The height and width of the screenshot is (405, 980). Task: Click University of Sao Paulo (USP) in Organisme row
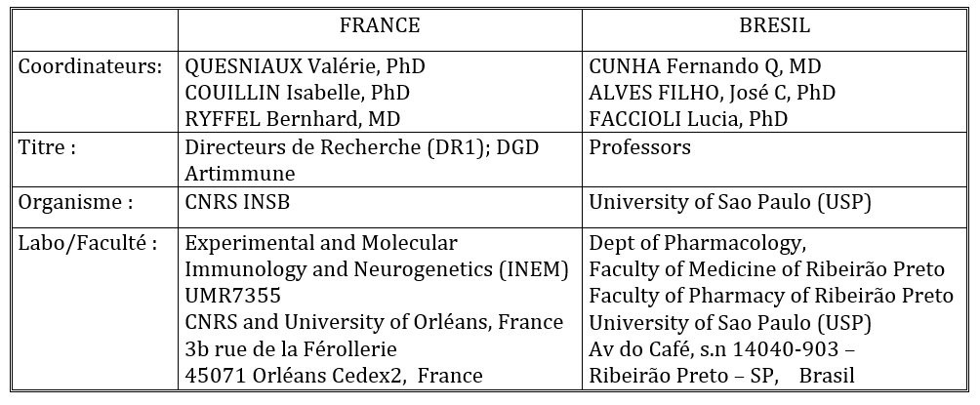tap(729, 203)
